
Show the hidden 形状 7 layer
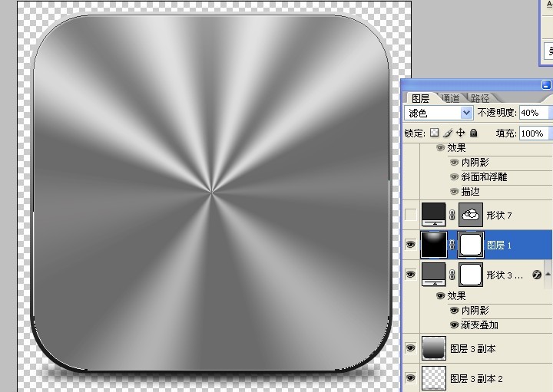410,215
